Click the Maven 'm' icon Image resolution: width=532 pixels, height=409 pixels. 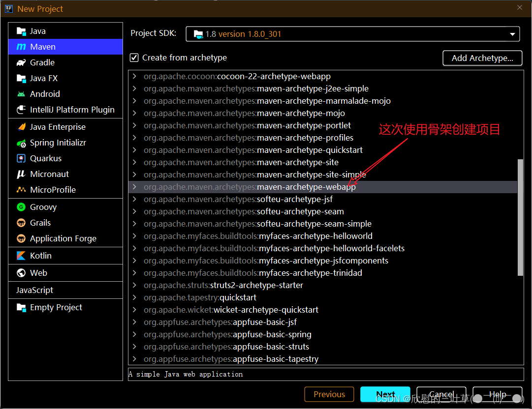click(x=21, y=47)
